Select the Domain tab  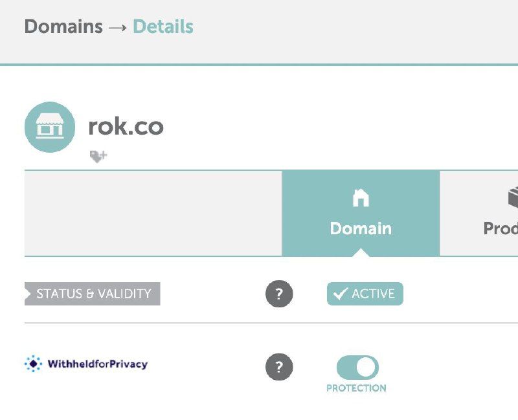[x=361, y=213]
